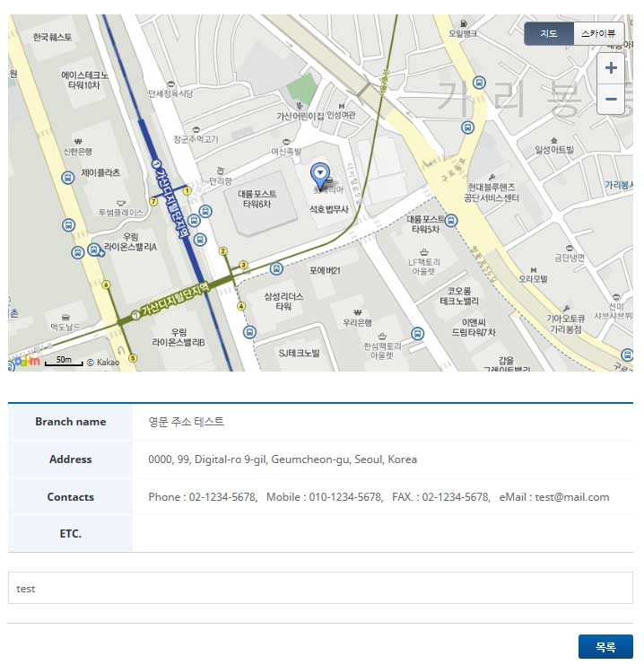Click the SJ테크노빌 map label
The height and width of the screenshot is (665, 644).
[x=299, y=354]
